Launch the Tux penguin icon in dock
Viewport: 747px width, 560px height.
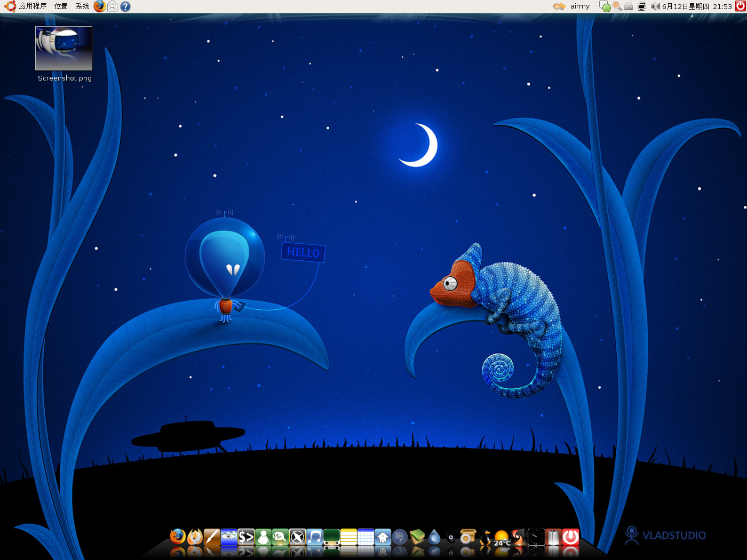(485, 537)
